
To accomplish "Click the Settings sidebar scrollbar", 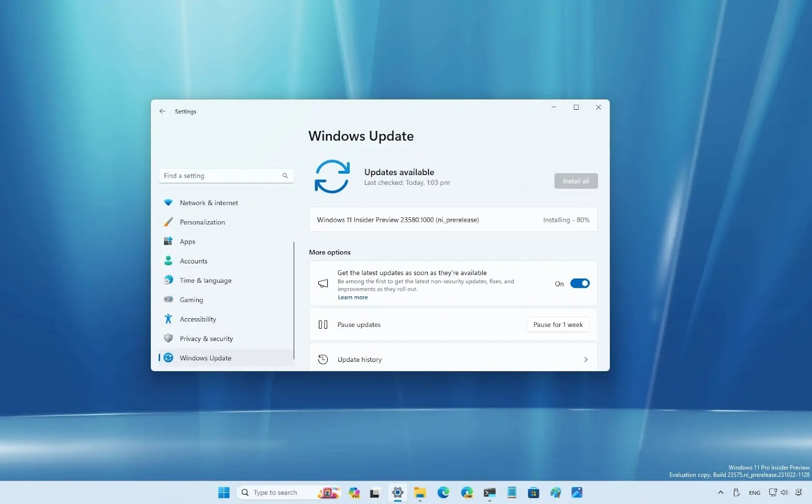I will [294, 300].
